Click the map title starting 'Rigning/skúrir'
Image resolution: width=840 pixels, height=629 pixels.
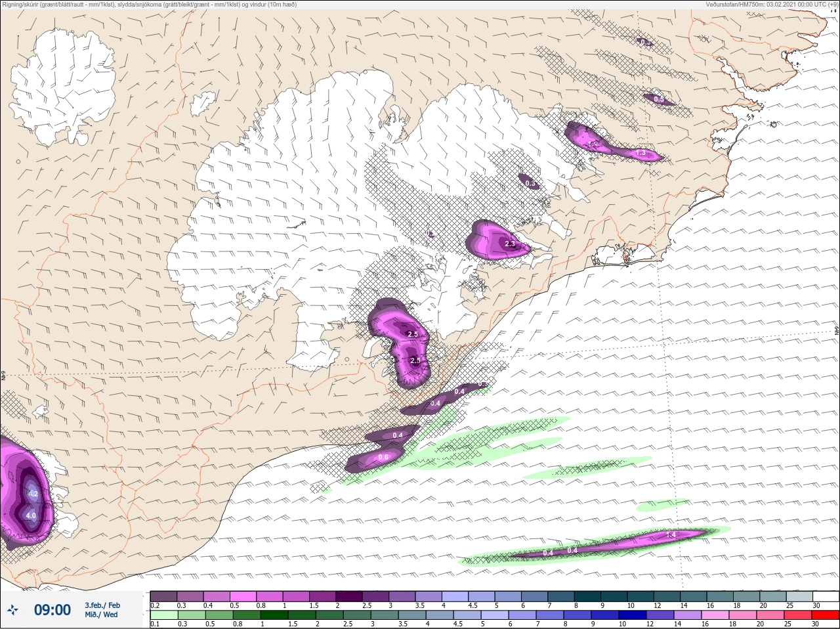150,5
